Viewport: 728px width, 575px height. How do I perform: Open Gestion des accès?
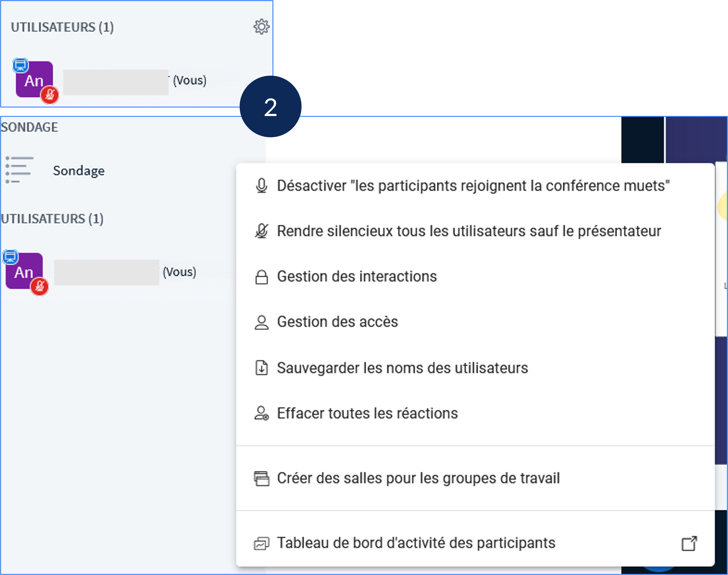tap(337, 322)
